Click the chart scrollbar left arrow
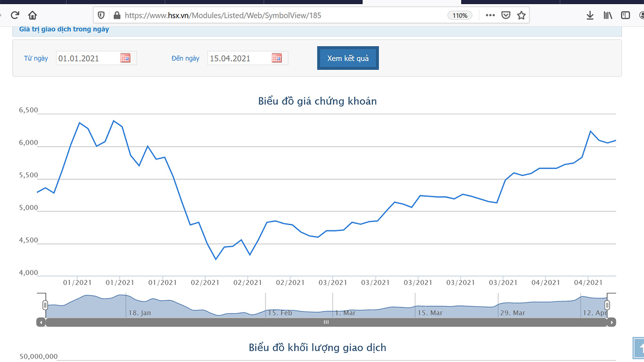The width and height of the screenshot is (644, 362). point(41,322)
